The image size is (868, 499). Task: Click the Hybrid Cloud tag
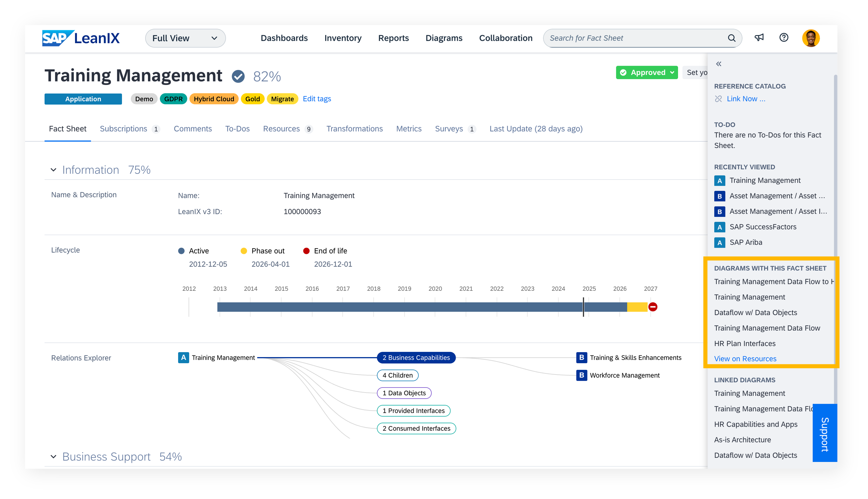(x=214, y=99)
